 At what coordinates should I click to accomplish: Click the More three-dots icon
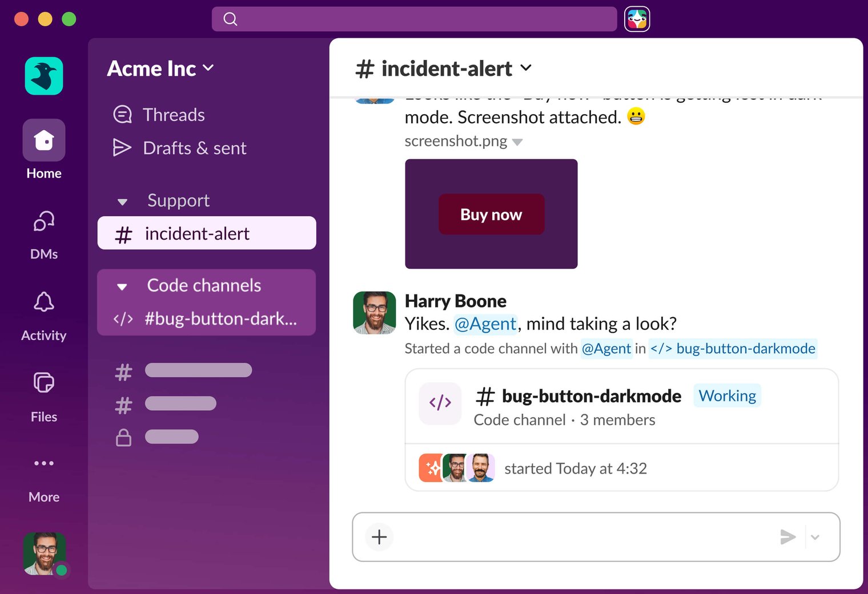(44, 463)
